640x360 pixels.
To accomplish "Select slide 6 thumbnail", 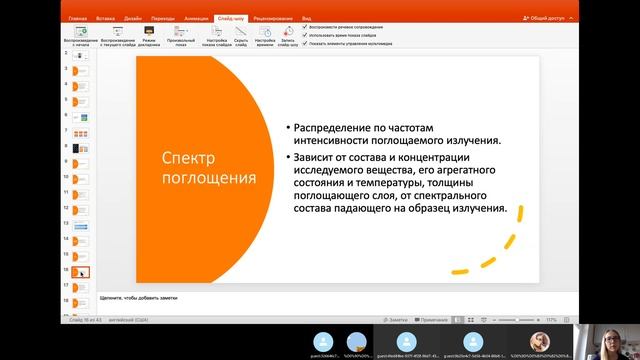I will [80, 118].
